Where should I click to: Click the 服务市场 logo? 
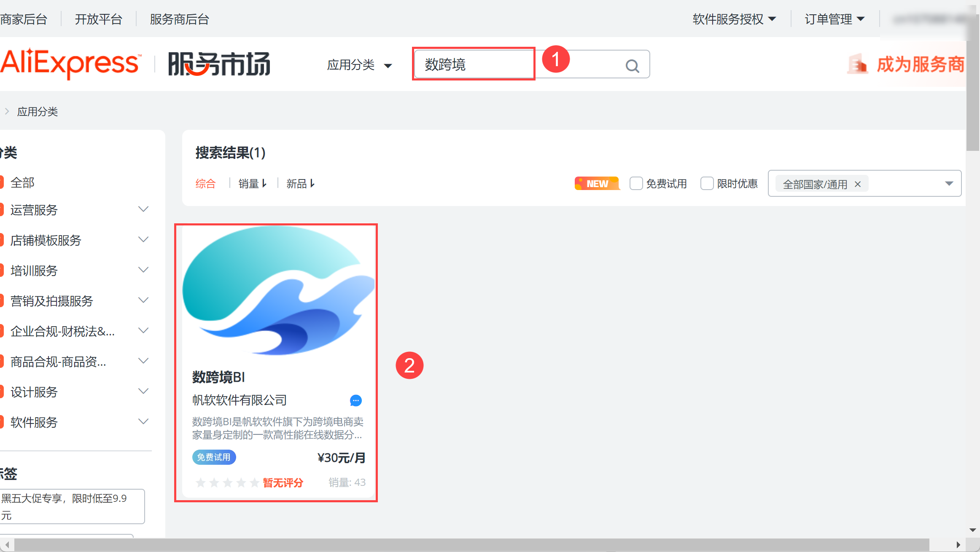[x=219, y=64]
